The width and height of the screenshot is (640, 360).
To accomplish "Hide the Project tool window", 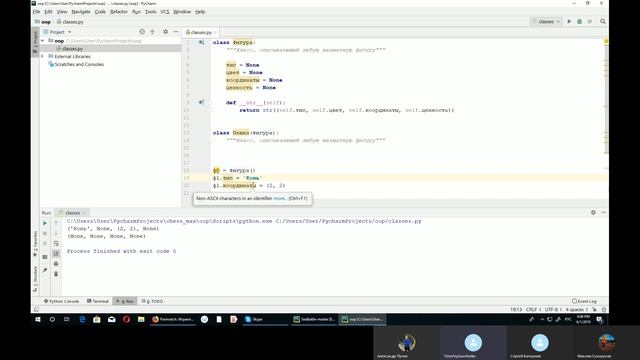I will point(176,32).
